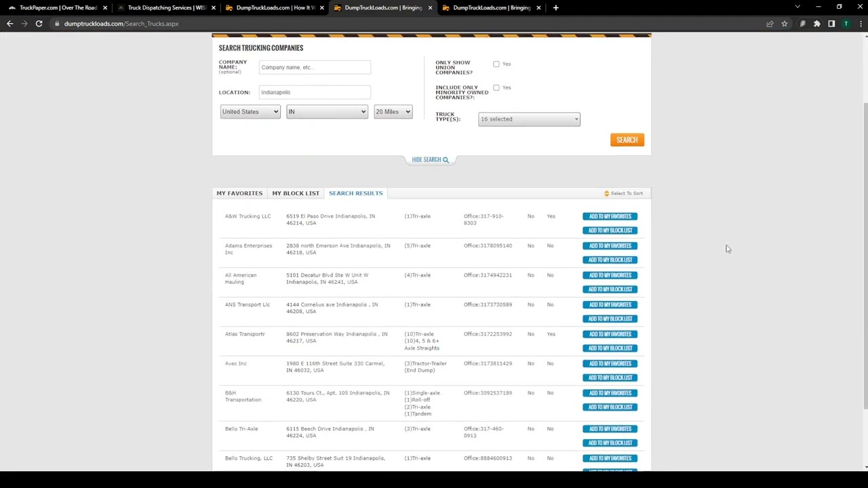The width and height of the screenshot is (868, 488).
Task: Add All American Hauling to block list
Action: coord(610,289)
